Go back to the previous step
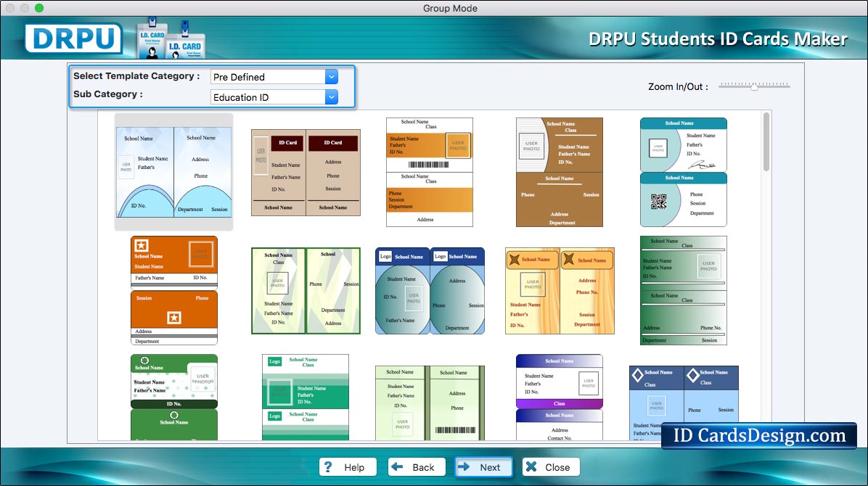This screenshot has width=868, height=486. (x=417, y=467)
